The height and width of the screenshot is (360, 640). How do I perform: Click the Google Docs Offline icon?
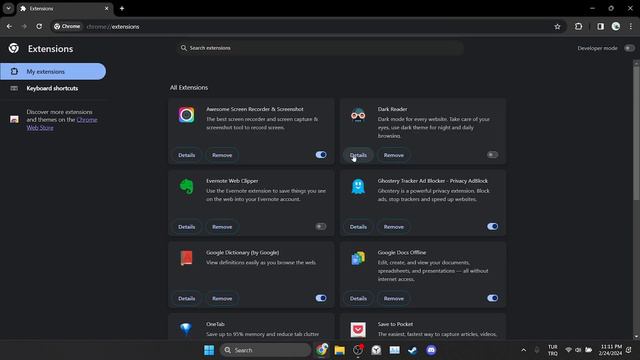(358, 258)
